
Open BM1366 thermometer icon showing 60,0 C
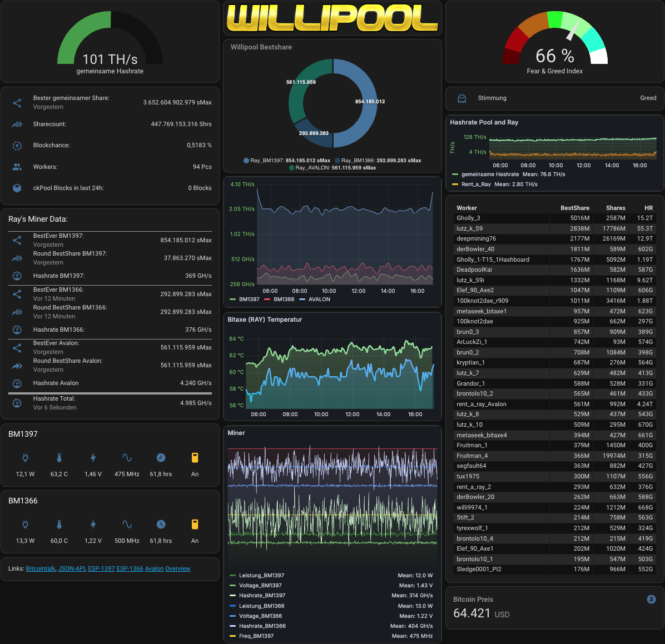(x=59, y=525)
